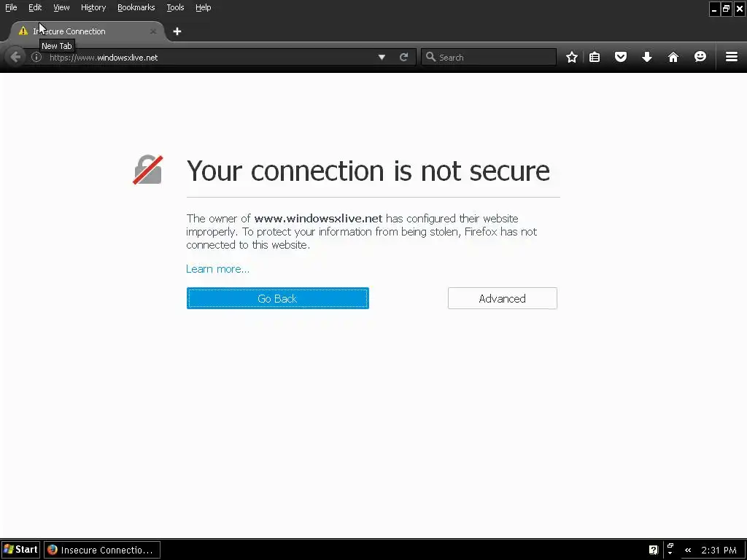Go back using the toolbar arrow
Viewport: 747px width, 560px height.
(x=15, y=57)
